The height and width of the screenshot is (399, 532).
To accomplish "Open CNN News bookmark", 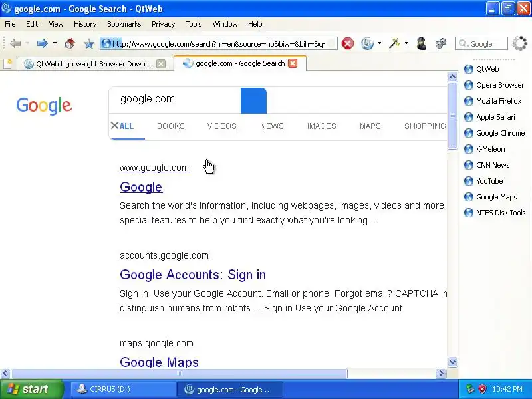I will [x=487, y=165].
